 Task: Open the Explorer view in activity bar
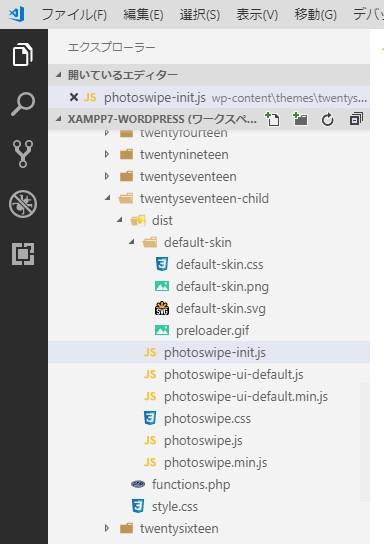tap(23, 54)
